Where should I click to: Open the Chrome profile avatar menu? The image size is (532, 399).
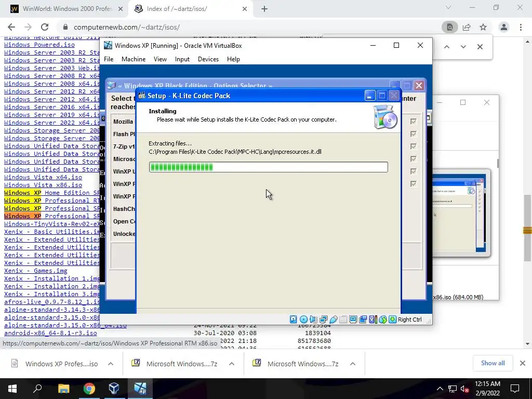(x=504, y=27)
